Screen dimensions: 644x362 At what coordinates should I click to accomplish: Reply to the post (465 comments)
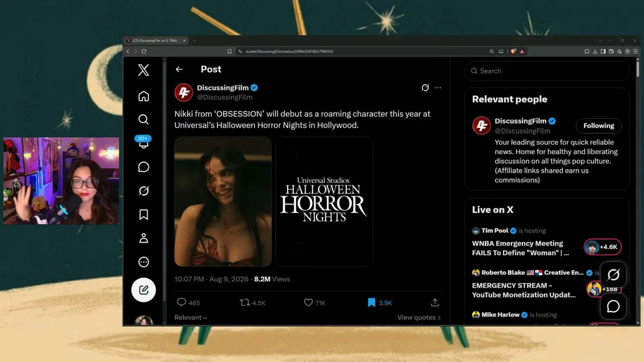[188, 303]
